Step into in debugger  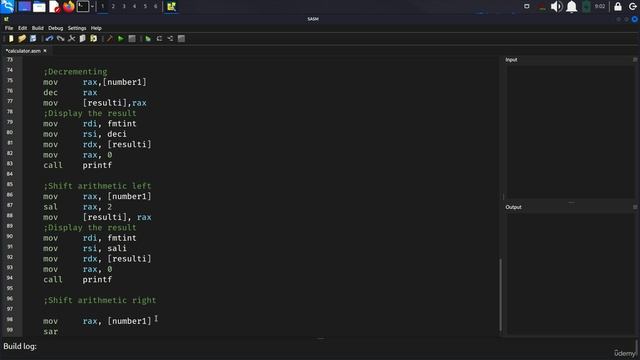(170, 39)
